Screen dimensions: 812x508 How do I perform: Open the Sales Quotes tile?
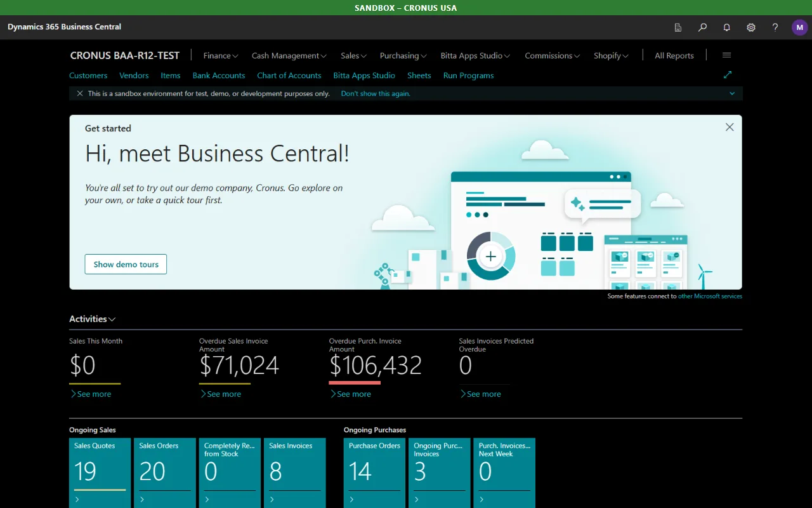(x=100, y=473)
